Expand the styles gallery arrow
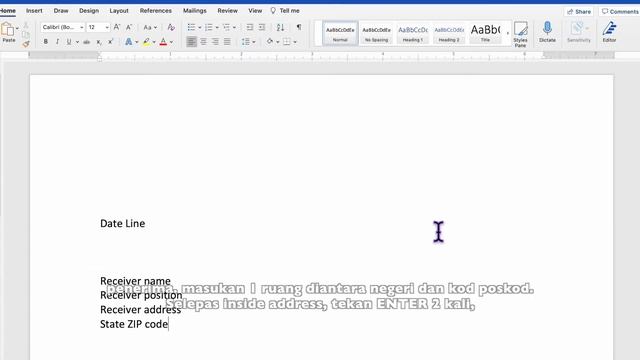This screenshot has height=360, width=640. click(x=508, y=33)
